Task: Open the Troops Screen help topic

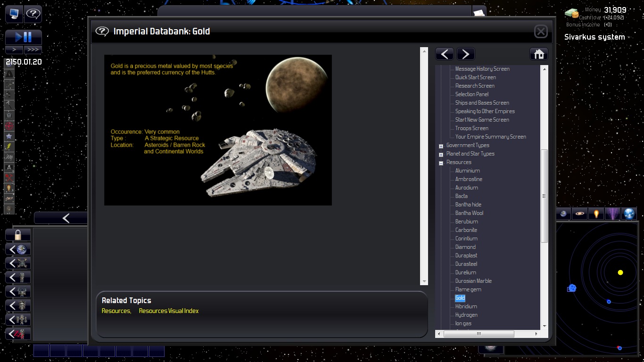Action: 471,128
